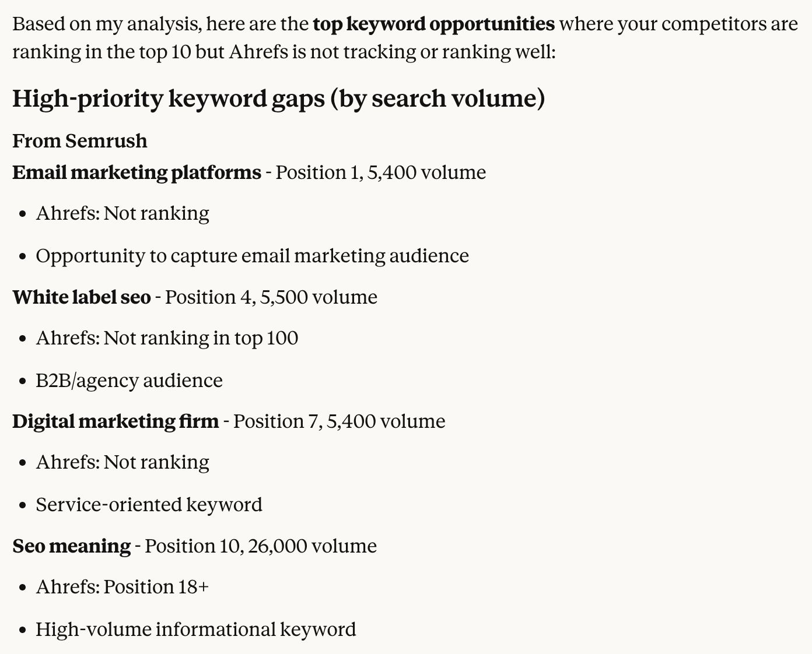Click the 'Ahrefs: Position 18+' bullet

click(122, 587)
